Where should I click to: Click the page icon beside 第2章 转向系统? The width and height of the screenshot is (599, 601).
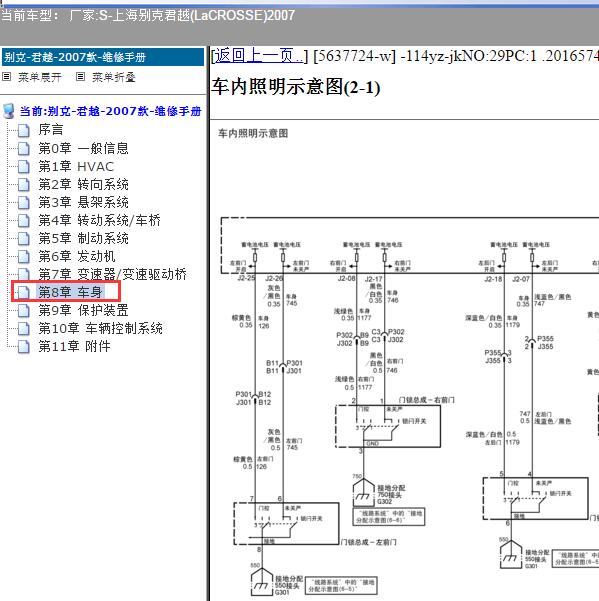24,184
